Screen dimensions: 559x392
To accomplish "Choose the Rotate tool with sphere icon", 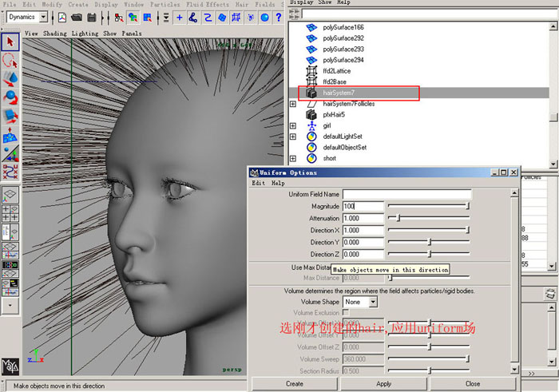I will tap(10, 97).
